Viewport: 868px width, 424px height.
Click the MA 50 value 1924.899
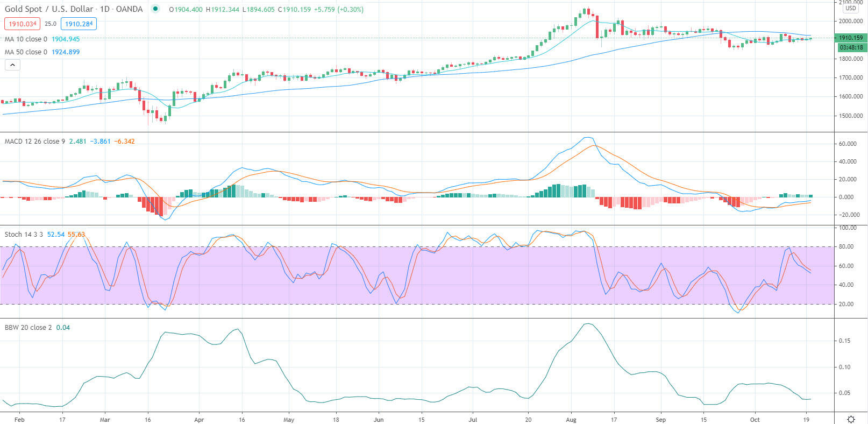tap(66, 52)
